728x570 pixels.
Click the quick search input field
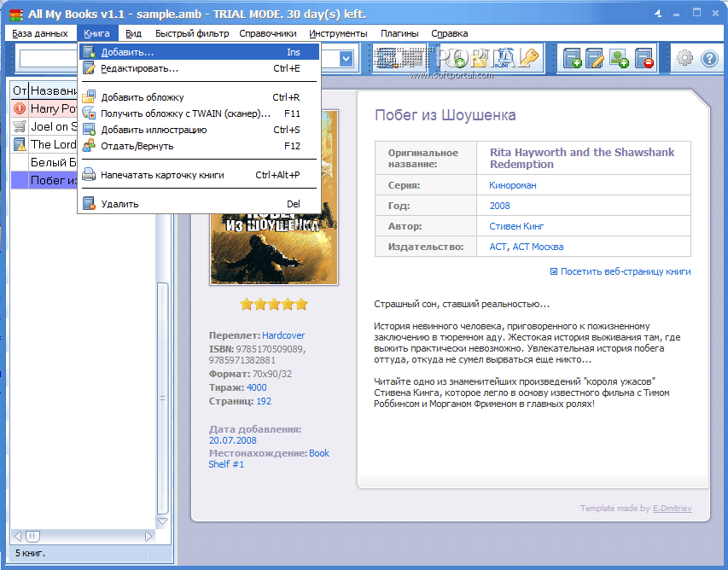pos(49,59)
